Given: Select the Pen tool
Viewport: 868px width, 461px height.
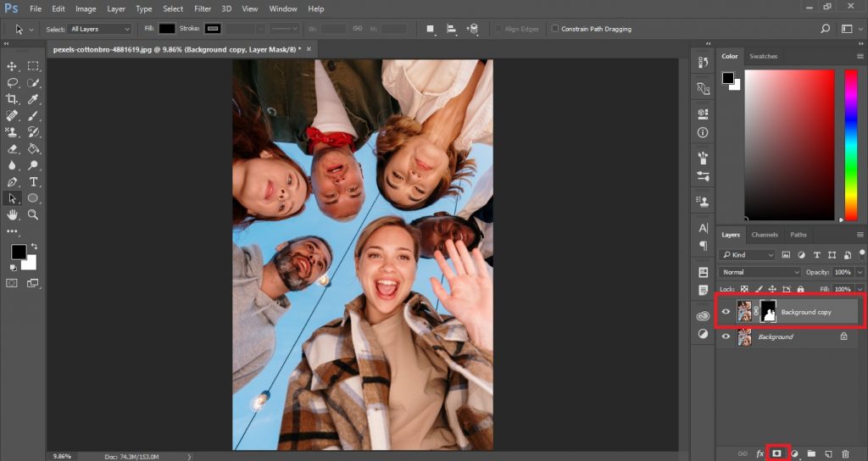Looking at the screenshot, I should click(12, 181).
